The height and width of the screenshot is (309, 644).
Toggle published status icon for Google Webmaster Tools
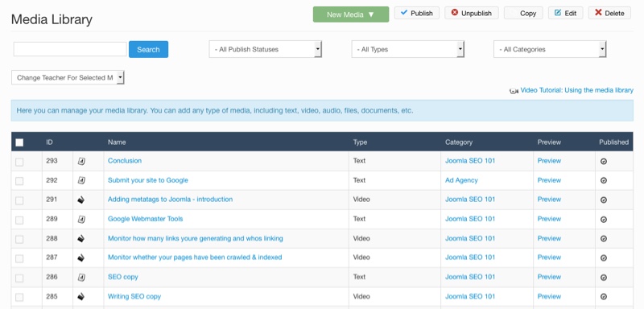tap(603, 220)
